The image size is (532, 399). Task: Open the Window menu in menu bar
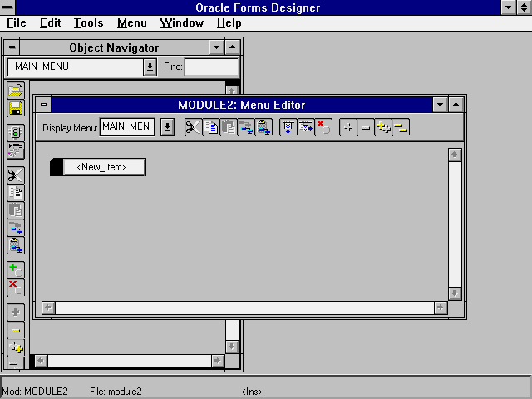181,23
